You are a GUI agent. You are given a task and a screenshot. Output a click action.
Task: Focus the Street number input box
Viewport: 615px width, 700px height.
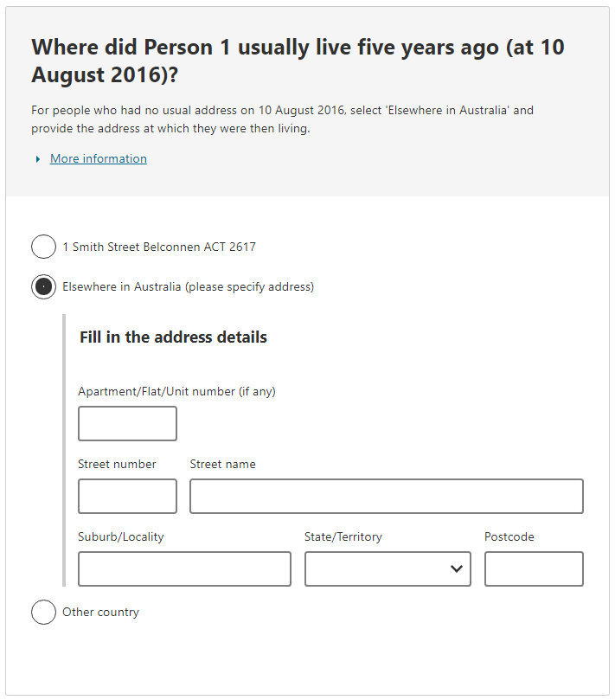127,496
